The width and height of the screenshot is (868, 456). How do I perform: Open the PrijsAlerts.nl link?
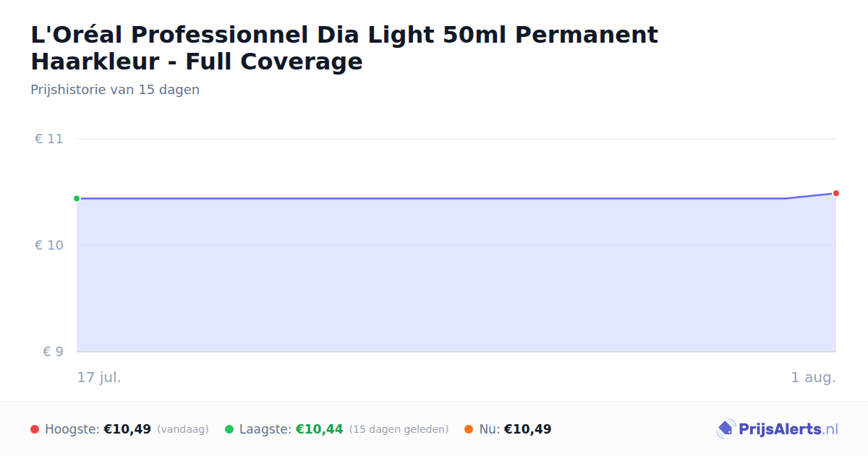(788, 429)
